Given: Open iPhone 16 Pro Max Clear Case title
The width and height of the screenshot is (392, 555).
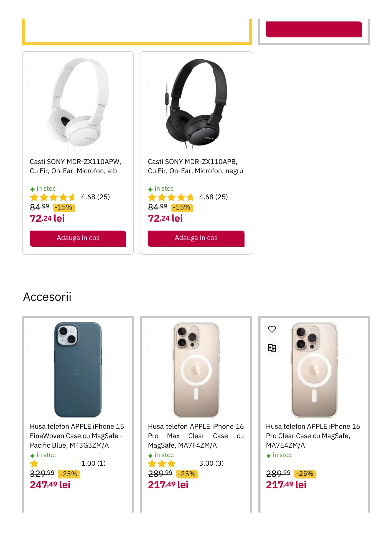Looking at the screenshot, I should (196, 436).
